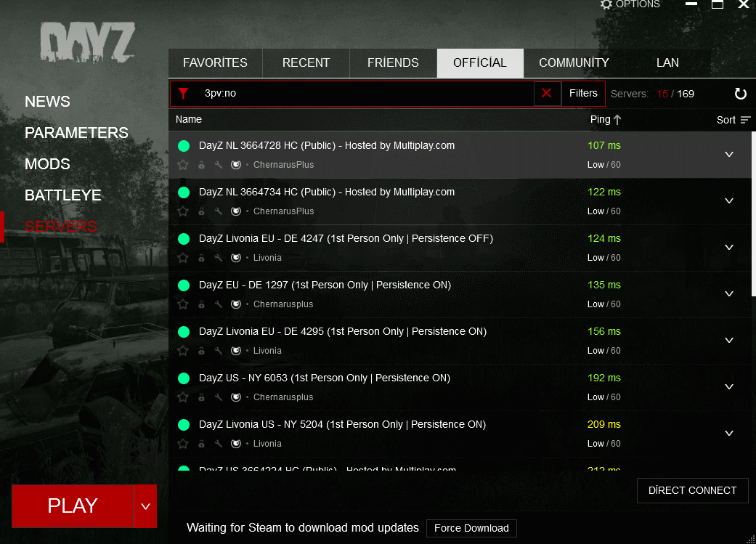Image resolution: width=756 pixels, height=544 pixels.
Task: Click BattlEye icon on DayZ EU - DE 1297 row
Action: pyautogui.click(x=236, y=304)
